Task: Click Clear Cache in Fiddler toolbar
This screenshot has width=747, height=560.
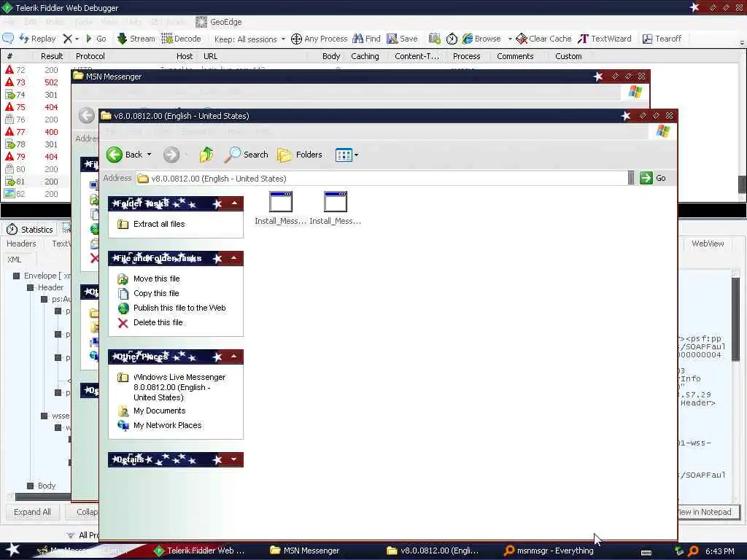Action: click(x=543, y=39)
